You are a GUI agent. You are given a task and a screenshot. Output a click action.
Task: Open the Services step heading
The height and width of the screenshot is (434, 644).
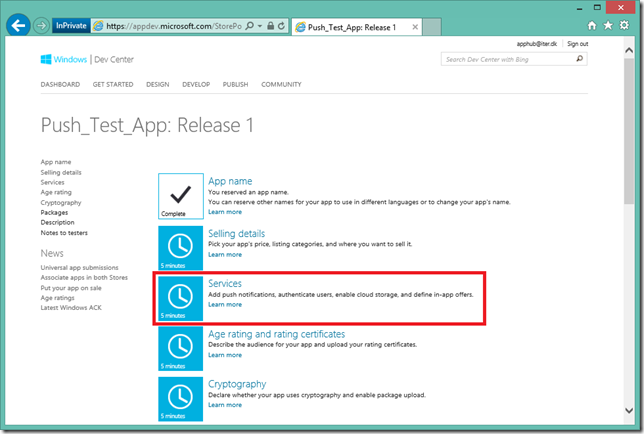pyautogui.click(x=225, y=284)
